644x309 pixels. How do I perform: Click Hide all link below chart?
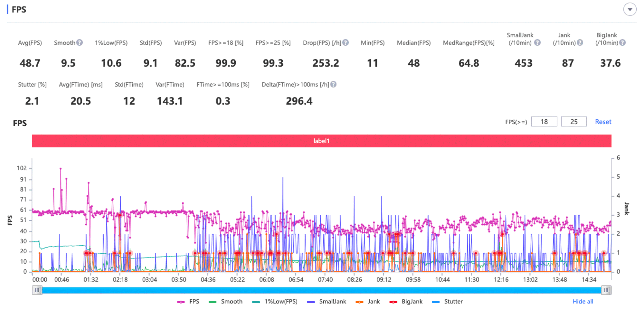tap(583, 302)
